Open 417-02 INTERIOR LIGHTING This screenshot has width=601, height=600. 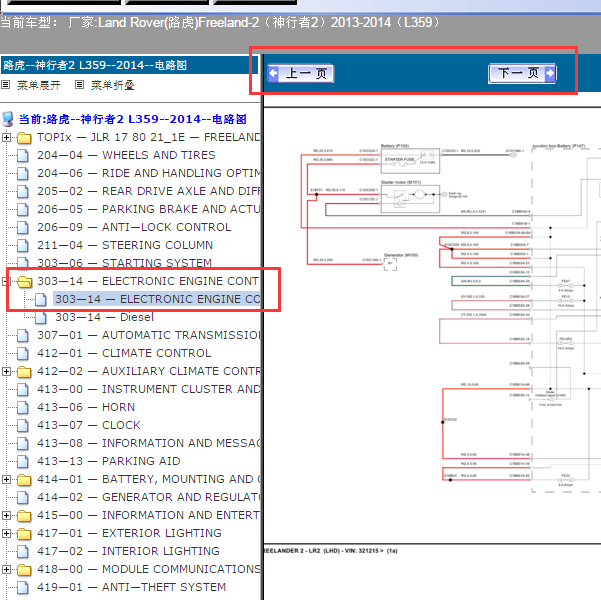pos(128,552)
